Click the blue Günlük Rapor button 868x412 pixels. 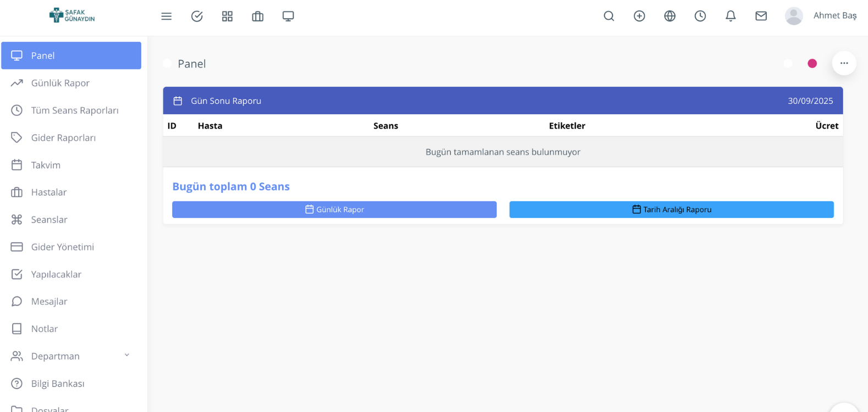(x=334, y=209)
